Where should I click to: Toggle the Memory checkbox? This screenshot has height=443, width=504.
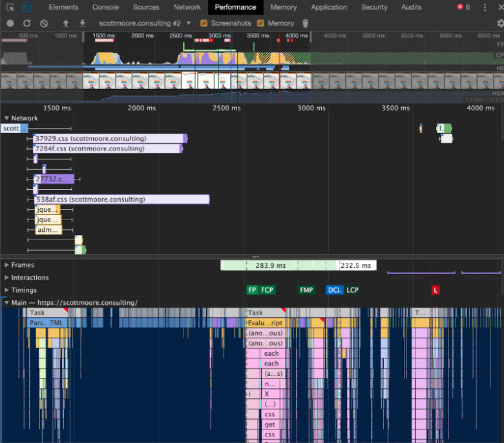pos(260,23)
